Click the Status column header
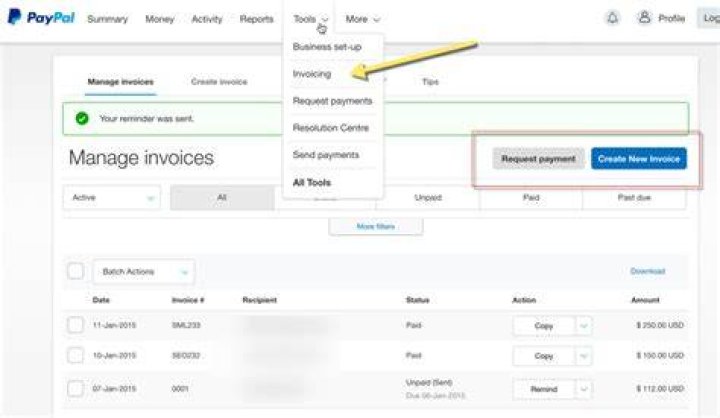The width and height of the screenshot is (720, 418). click(x=417, y=300)
